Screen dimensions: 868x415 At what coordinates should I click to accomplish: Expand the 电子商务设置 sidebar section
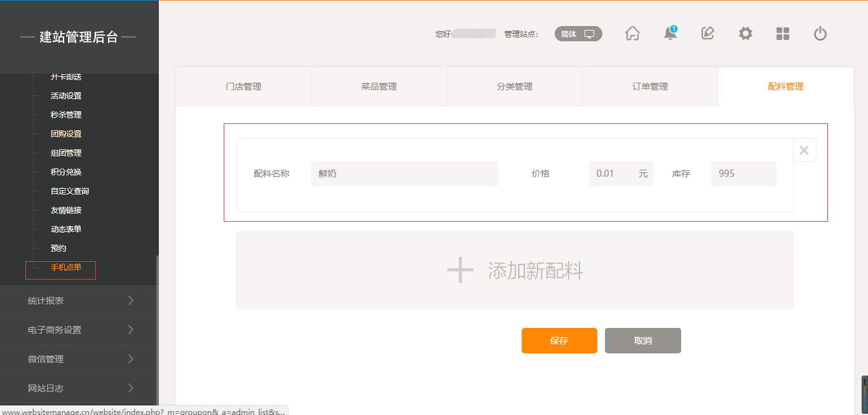(x=79, y=330)
